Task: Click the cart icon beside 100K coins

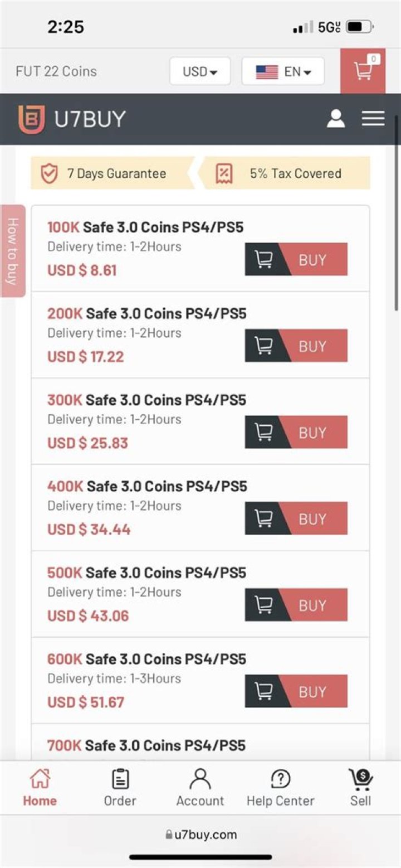Action: point(263,259)
